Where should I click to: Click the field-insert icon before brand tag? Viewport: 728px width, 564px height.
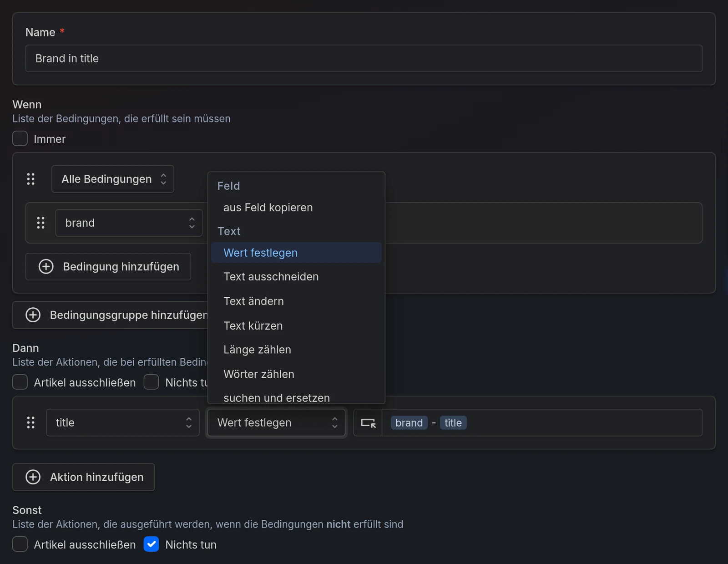tap(368, 423)
